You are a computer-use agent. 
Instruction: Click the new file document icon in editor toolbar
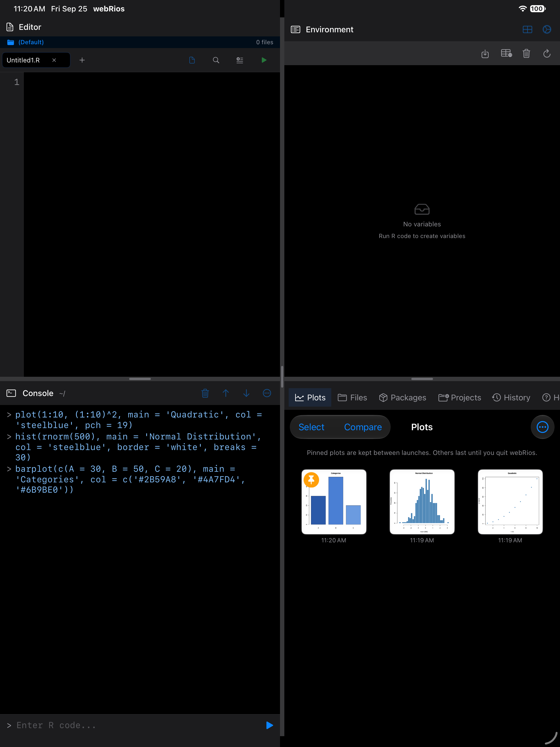pyautogui.click(x=192, y=60)
